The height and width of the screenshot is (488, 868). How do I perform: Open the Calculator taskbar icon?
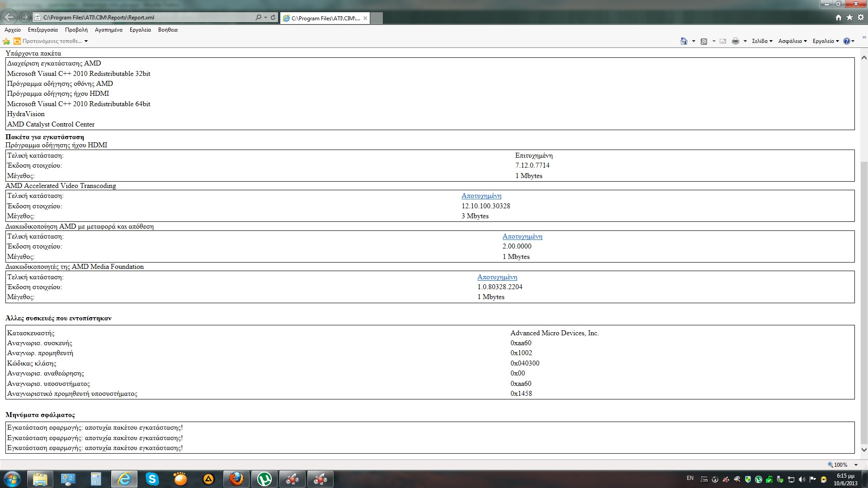[96, 479]
